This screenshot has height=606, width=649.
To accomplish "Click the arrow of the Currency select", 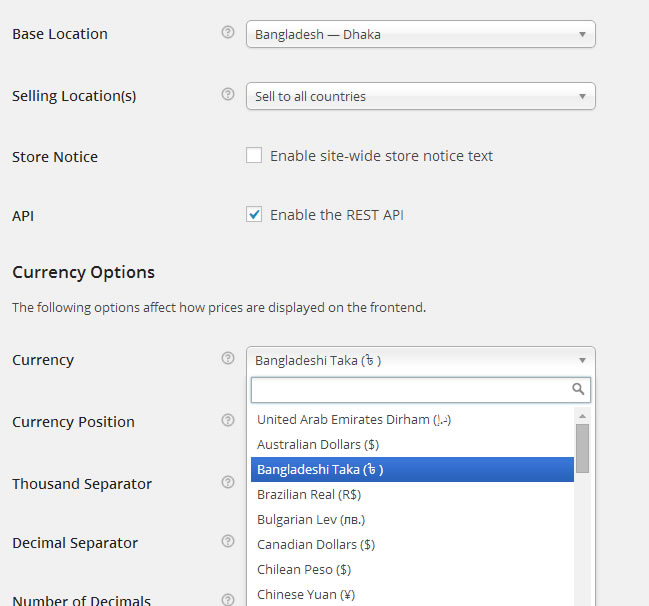I will (x=582, y=361).
